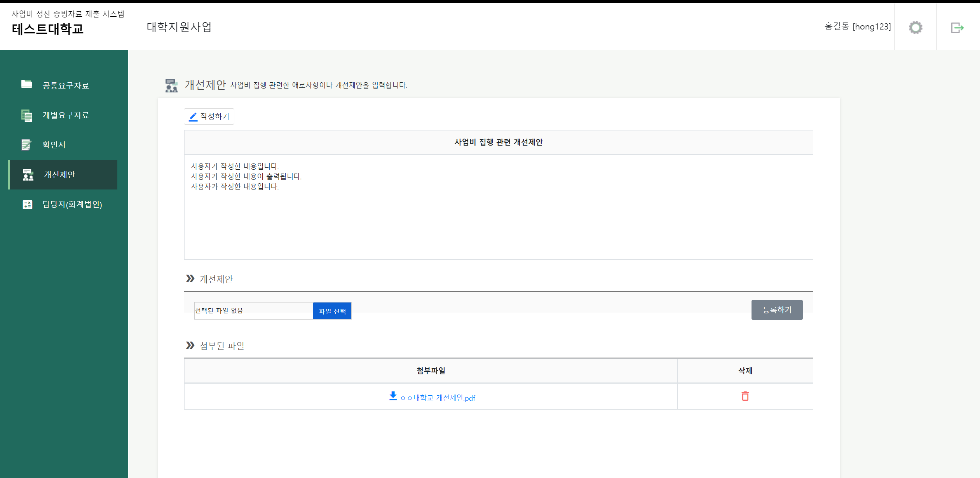The image size is (980, 478).
Task: Log out using the exit icon
Action: click(957, 27)
